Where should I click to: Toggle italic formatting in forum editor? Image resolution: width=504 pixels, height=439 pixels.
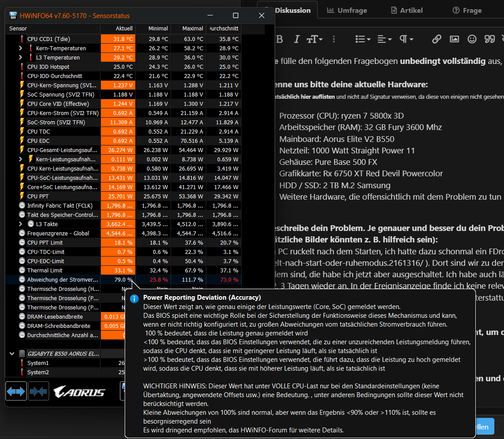(x=296, y=39)
